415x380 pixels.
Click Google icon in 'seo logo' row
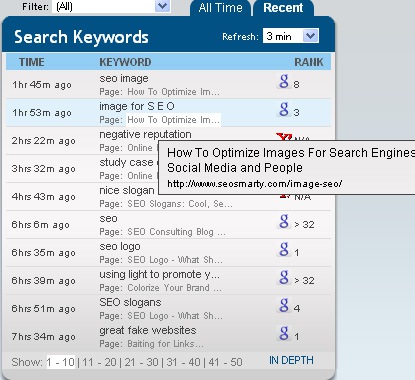click(x=284, y=249)
